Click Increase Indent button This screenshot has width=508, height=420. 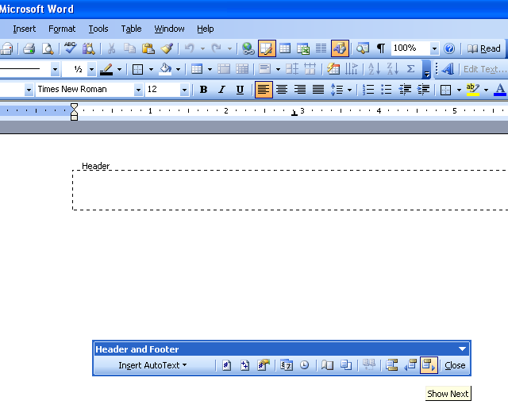click(x=423, y=90)
